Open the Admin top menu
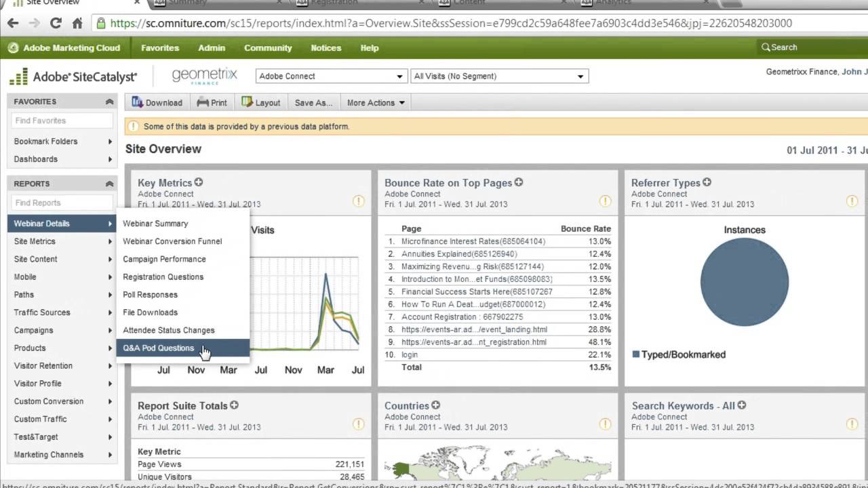Screen dimensions: 868x488 (x=212, y=48)
